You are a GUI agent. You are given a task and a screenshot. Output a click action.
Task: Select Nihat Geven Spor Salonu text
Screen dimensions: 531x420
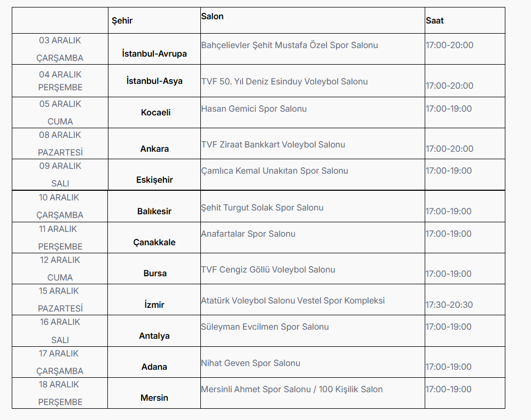[x=251, y=363]
